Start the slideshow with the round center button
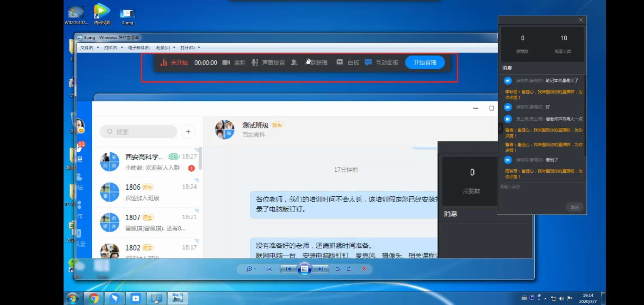The width and height of the screenshot is (644, 305). tap(304, 269)
